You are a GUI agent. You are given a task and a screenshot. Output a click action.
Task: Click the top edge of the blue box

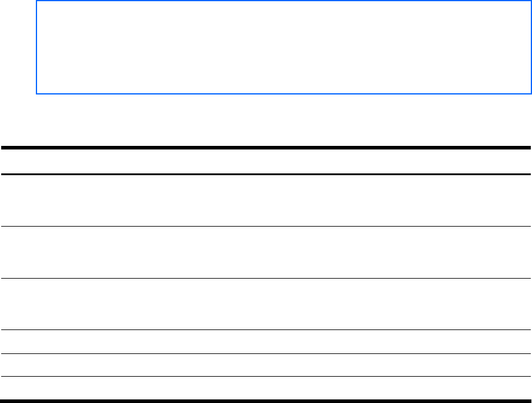pos(284,1)
